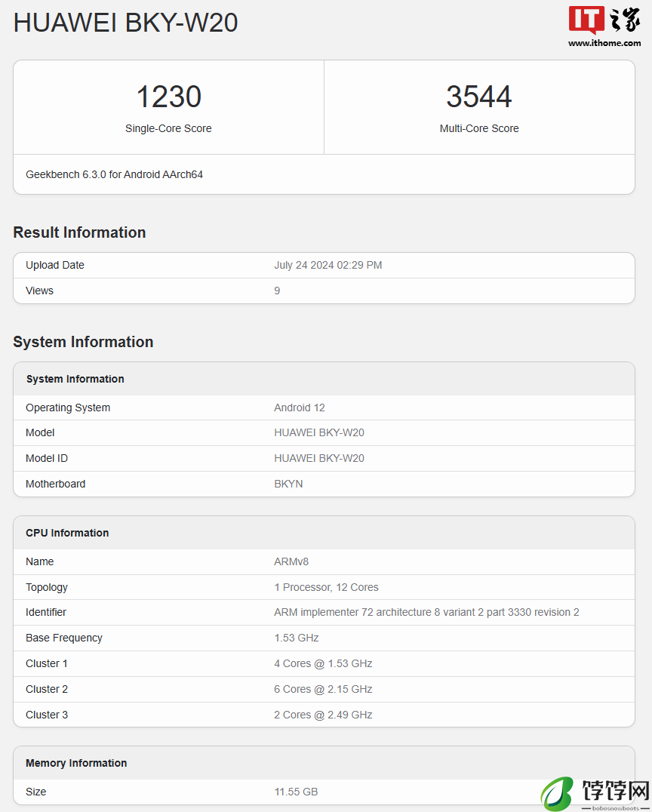This screenshot has width=652, height=812.
Task: Select the 'Operating System' row label
Action: coord(68,408)
